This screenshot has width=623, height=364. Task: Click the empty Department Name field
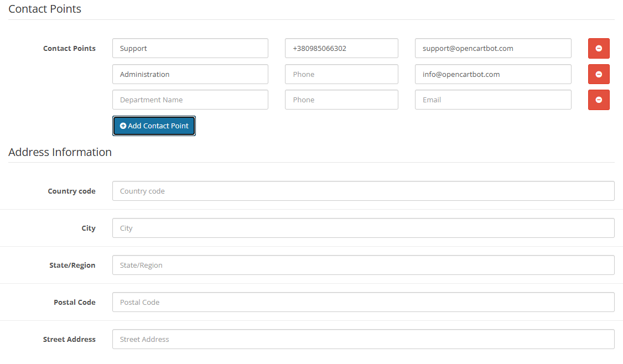click(190, 100)
